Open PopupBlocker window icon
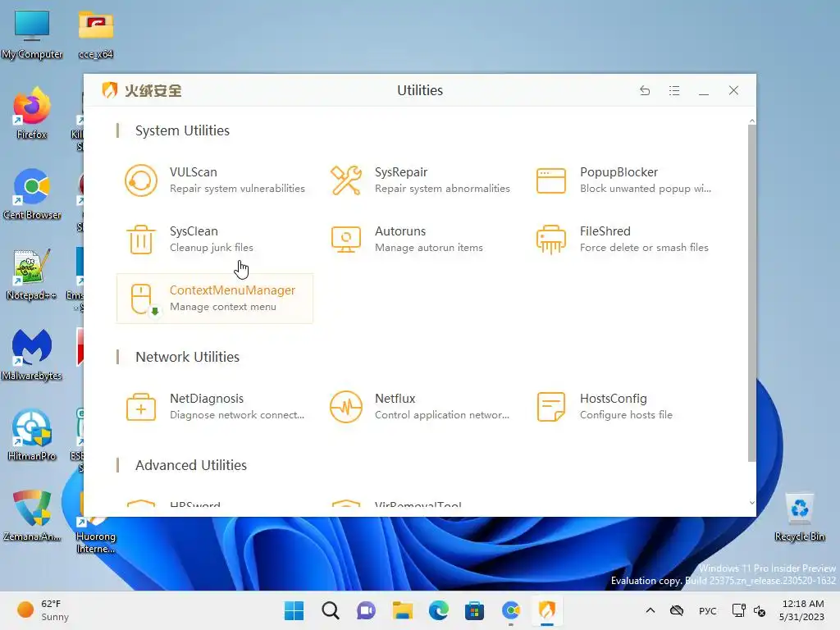The width and height of the screenshot is (840, 630). click(x=550, y=180)
